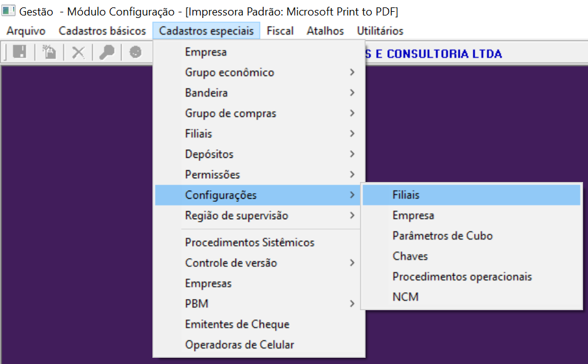Select Filiais in Configurações submenu
This screenshot has width=588, height=364.
coord(406,195)
